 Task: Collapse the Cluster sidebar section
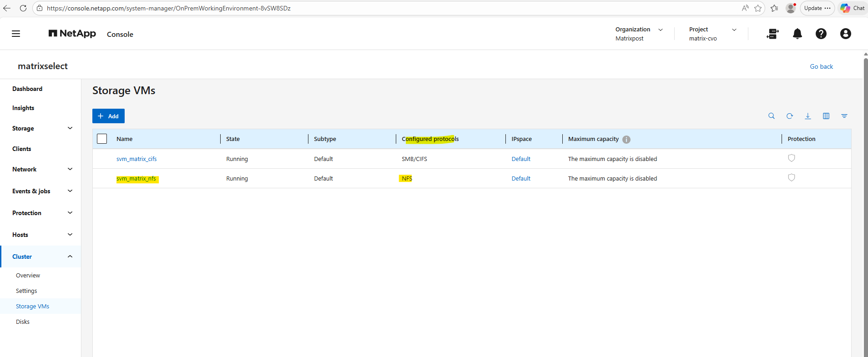coord(70,256)
